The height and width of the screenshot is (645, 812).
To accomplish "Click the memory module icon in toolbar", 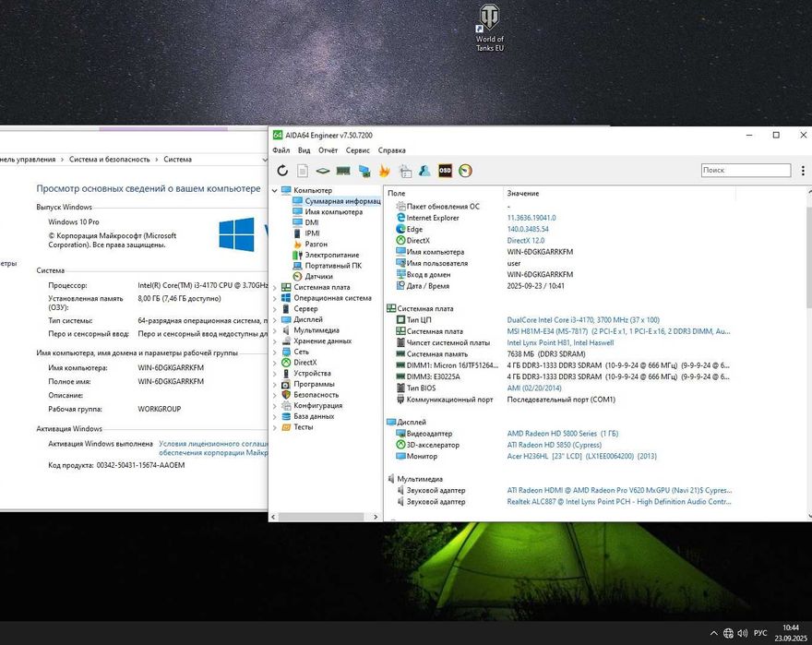I will click(x=342, y=171).
